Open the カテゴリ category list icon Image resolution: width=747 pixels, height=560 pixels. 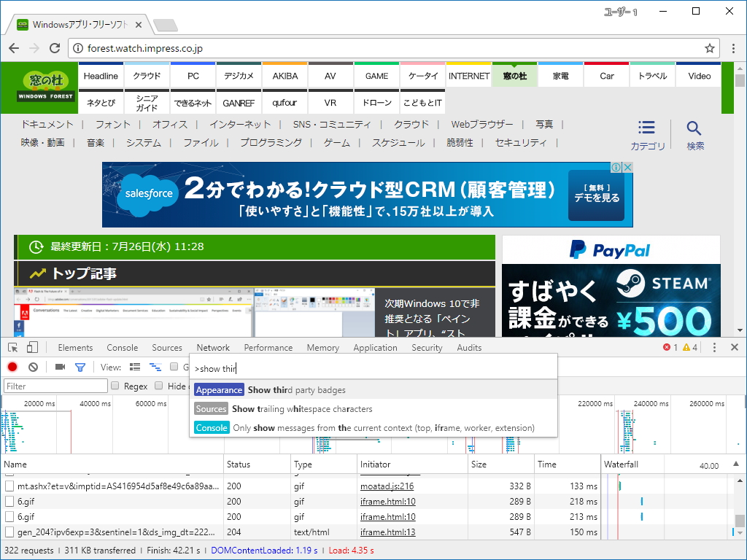[x=646, y=131]
